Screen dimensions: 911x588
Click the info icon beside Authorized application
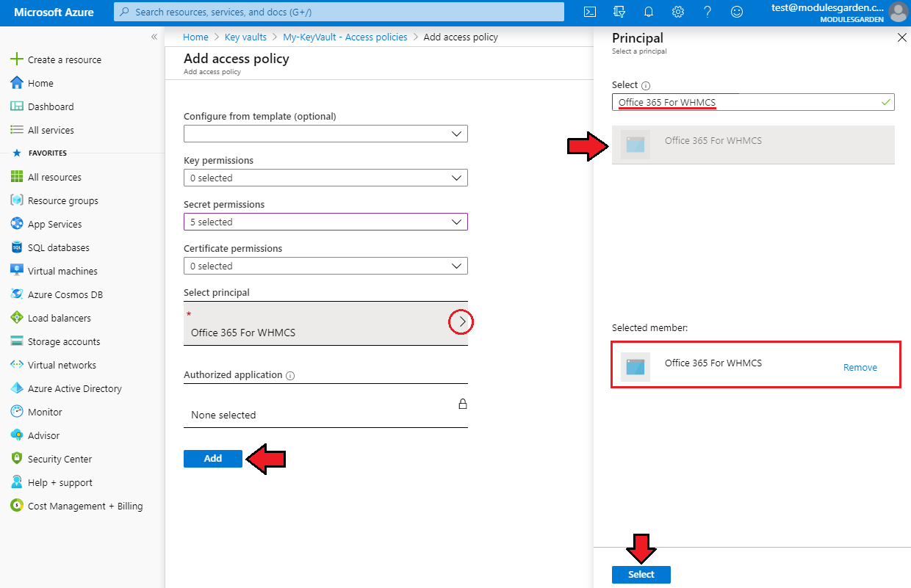pos(290,375)
